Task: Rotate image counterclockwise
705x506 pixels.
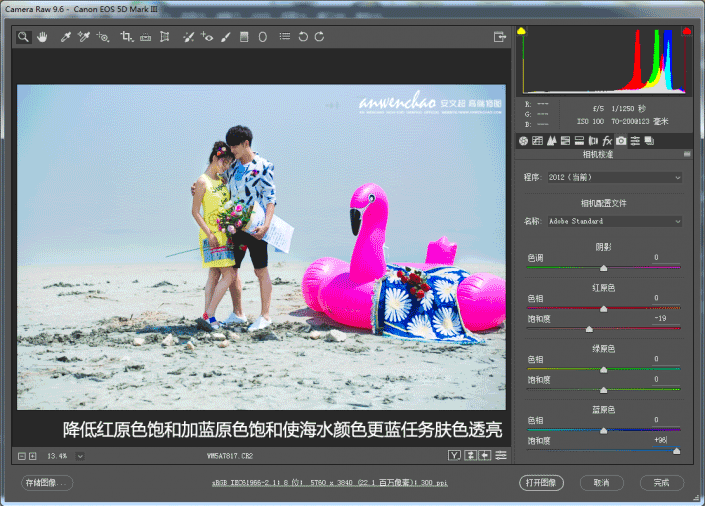Action: pyautogui.click(x=303, y=37)
